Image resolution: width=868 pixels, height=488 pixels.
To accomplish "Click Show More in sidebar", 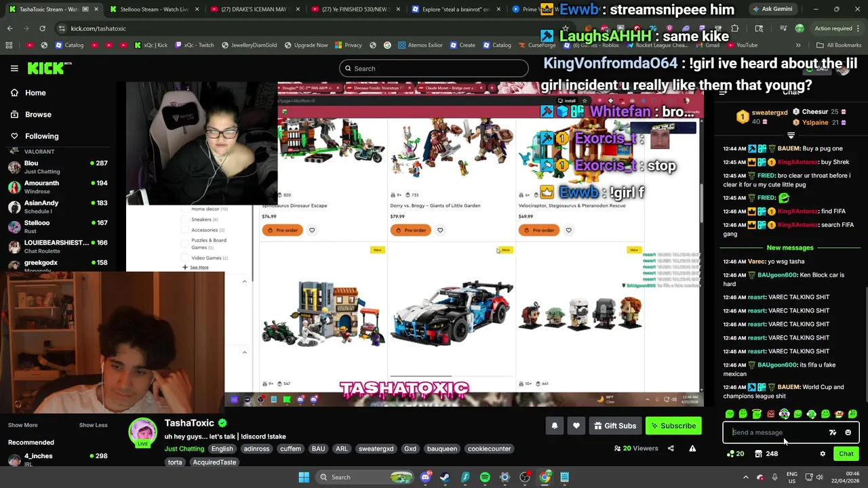I will pyautogui.click(x=22, y=425).
